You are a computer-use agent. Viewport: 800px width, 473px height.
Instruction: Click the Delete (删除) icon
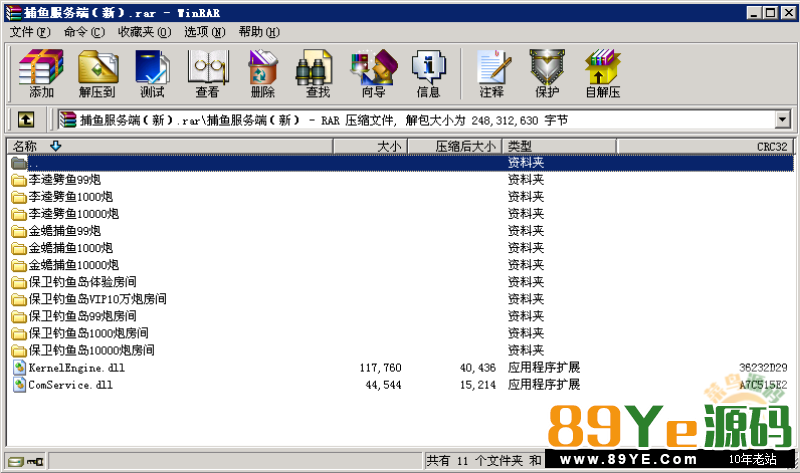click(x=263, y=73)
